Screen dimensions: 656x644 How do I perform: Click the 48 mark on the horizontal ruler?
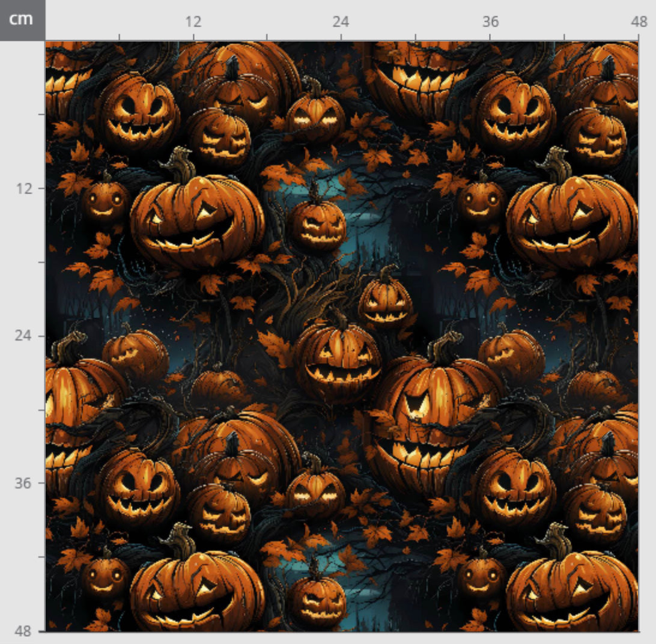coord(639,22)
